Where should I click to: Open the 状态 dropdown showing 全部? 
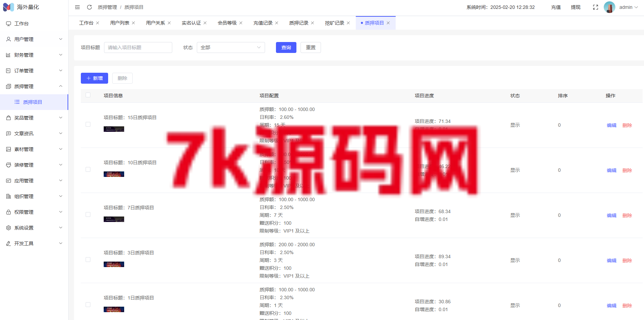(x=231, y=47)
